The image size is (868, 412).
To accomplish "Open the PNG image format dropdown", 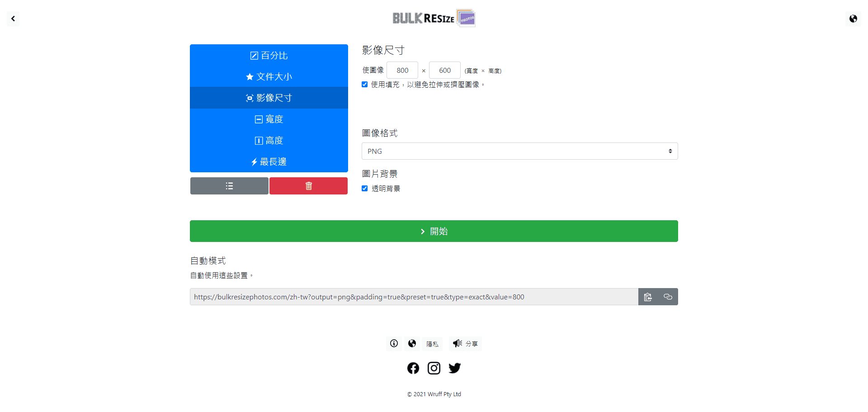I will [520, 151].
